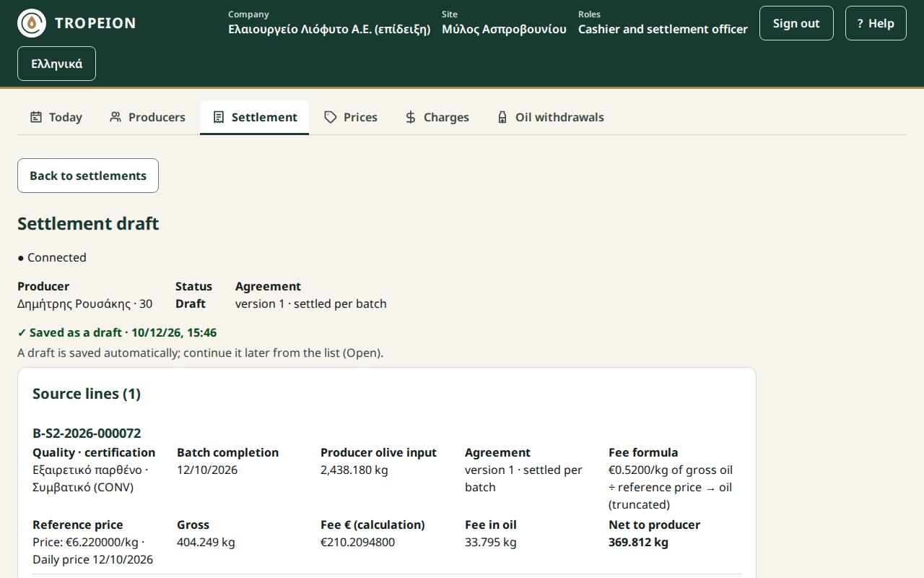Click the Source lines (1) heading
The width and height of the screenshot is (924, 578).
[87, 394]
